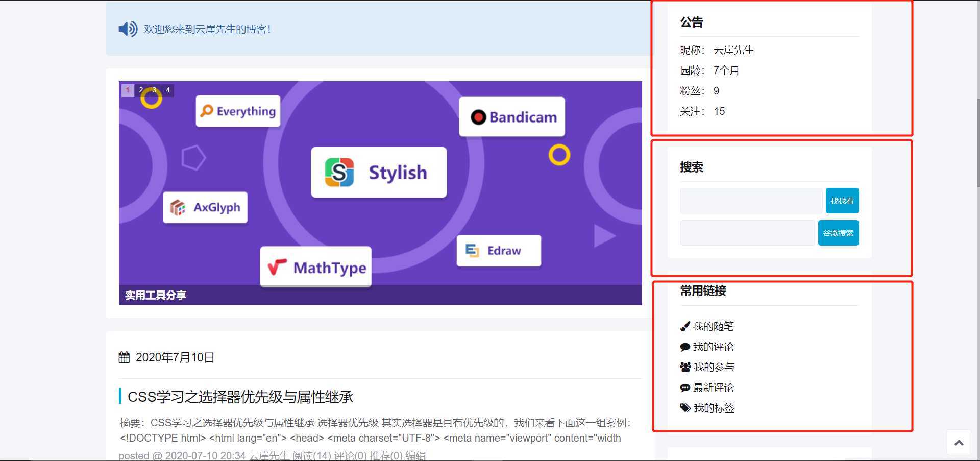Open the followers count 9
Image resolution: width=980 pixels, height=461 pixels.
pos(717,91)
